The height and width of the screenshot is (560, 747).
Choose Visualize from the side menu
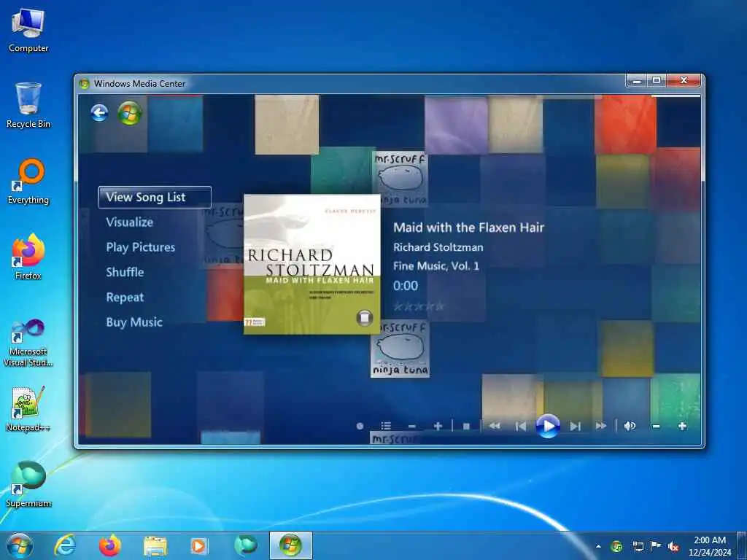pos(130,222)
